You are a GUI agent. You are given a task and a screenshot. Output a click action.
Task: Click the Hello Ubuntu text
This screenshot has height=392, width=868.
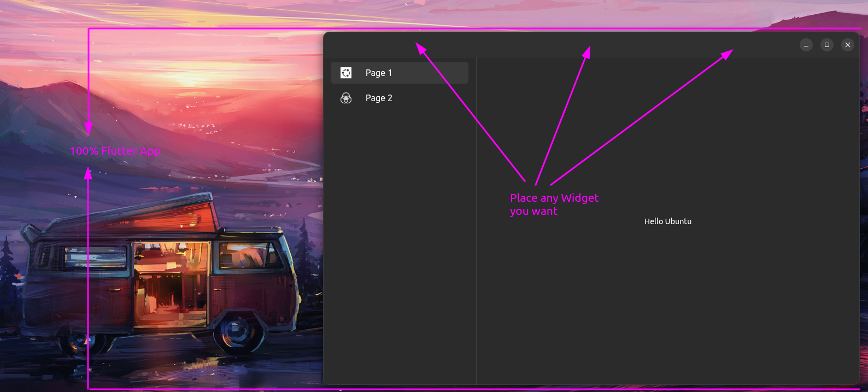tap(668, 221)
